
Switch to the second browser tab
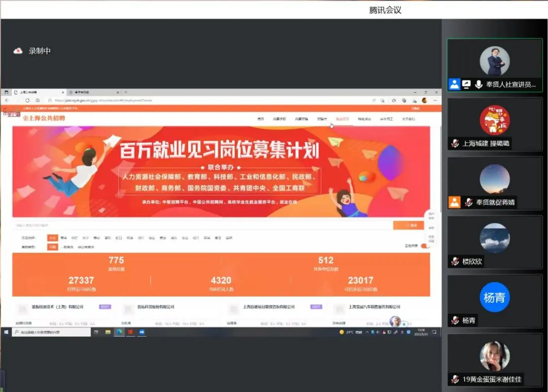(94, 92)
